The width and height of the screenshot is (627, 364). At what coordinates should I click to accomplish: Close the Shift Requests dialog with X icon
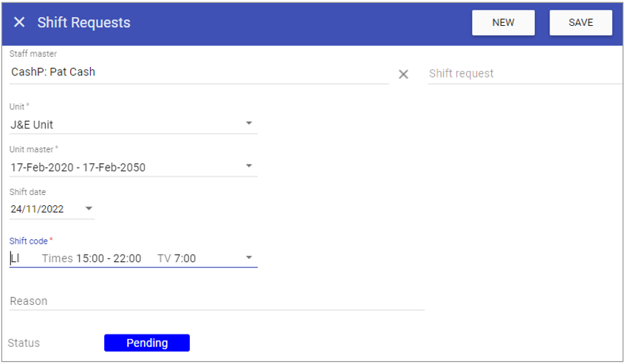tap(19, 22)
